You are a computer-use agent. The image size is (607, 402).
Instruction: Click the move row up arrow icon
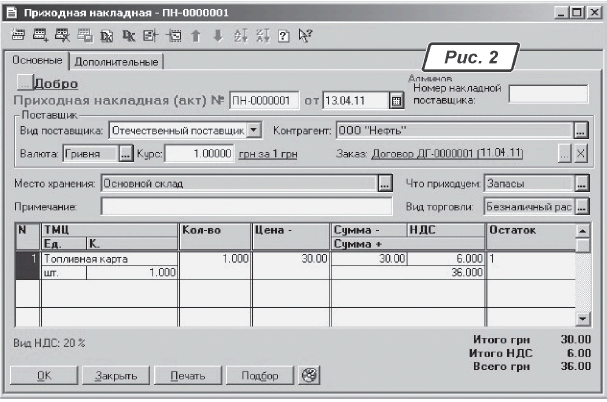pos(196,37)
